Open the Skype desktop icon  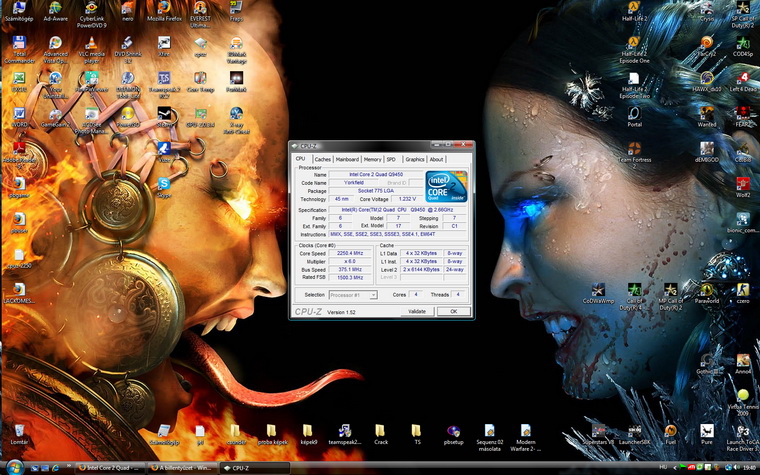tap(164, 188)
